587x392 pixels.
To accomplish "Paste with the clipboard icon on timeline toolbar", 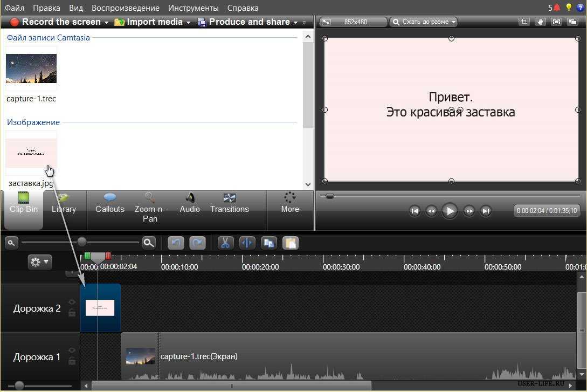I will (291, 243).
